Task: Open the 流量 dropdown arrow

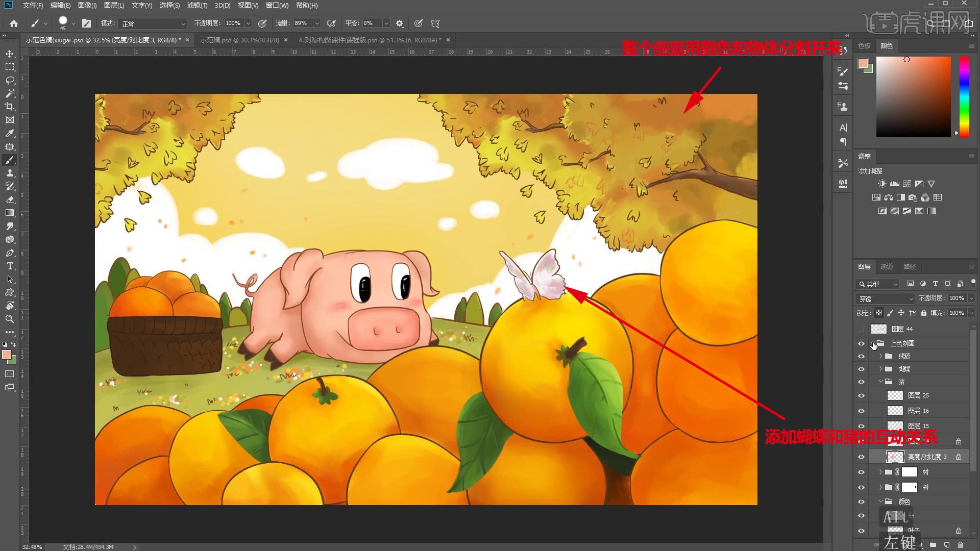Action: [317, 23]
